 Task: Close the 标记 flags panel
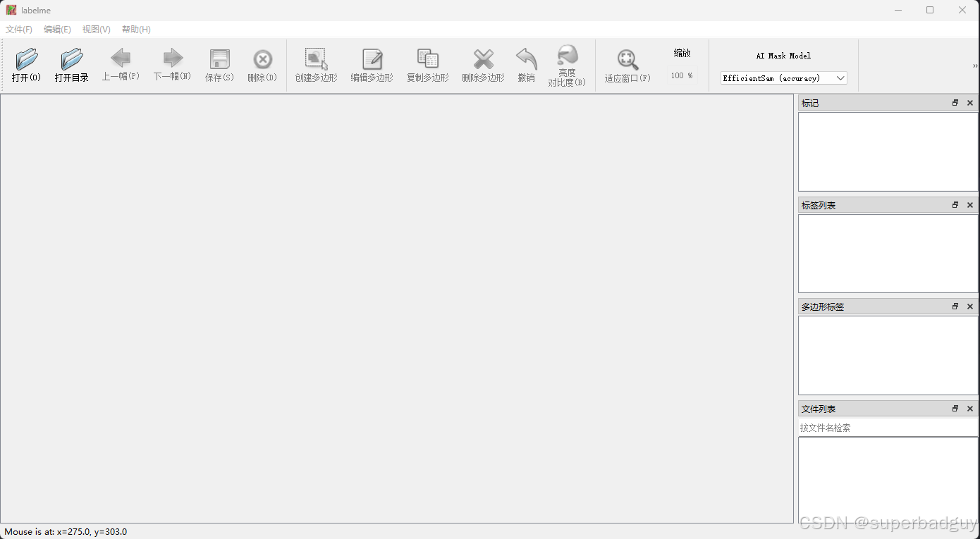(970, 103)
